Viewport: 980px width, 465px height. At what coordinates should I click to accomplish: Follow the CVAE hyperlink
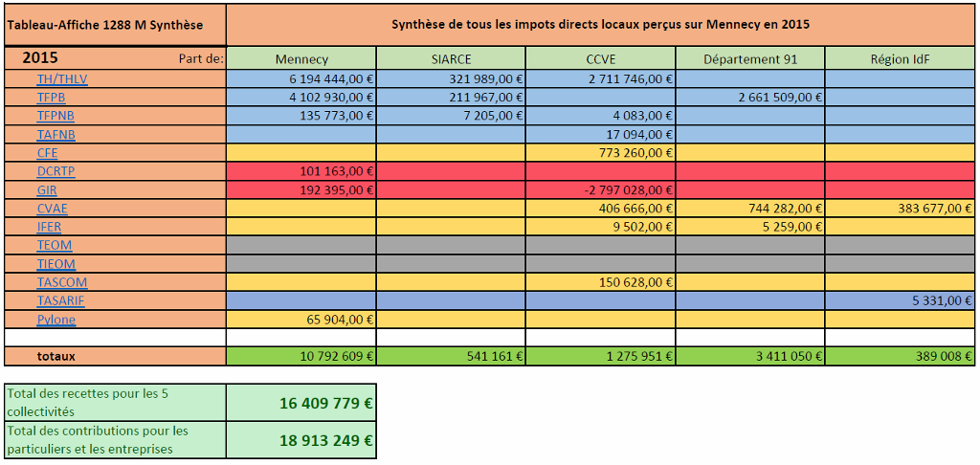[x=52, y=209]
